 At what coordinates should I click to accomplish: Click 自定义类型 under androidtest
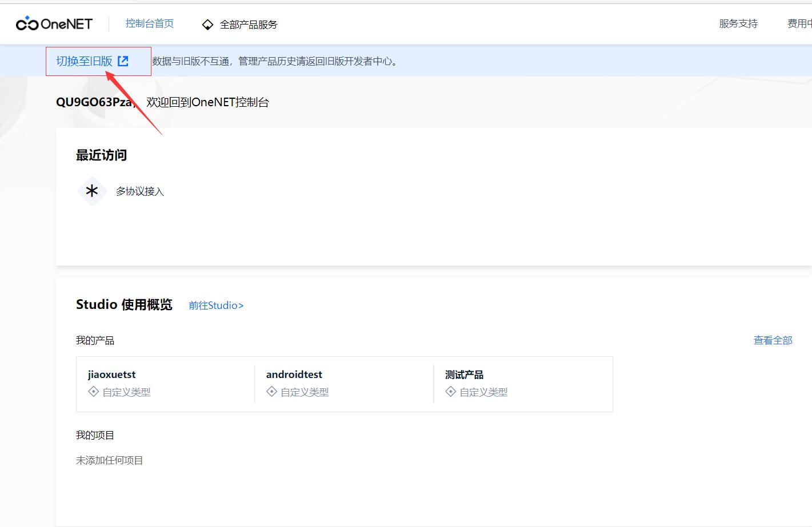pyautogui.click(x=305, y=392)
